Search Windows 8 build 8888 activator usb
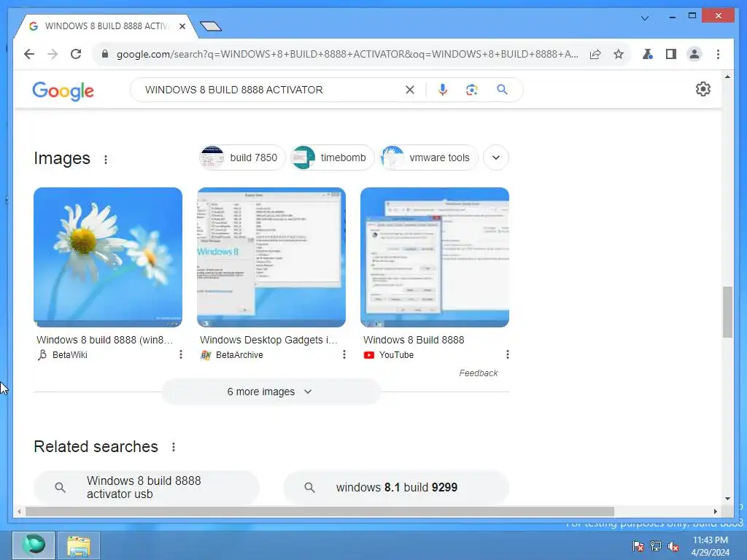This screenshot has height=560, width=747. 146,487
